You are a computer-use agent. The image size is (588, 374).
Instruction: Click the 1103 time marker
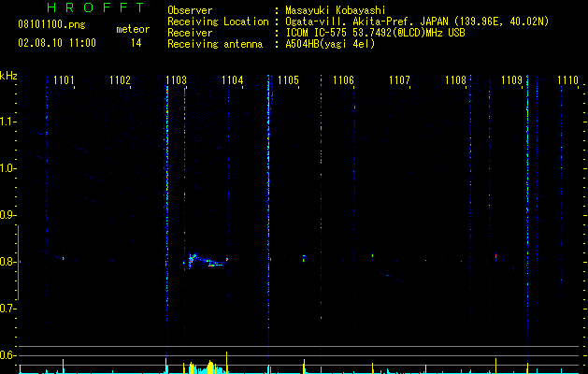coord(176,80)
